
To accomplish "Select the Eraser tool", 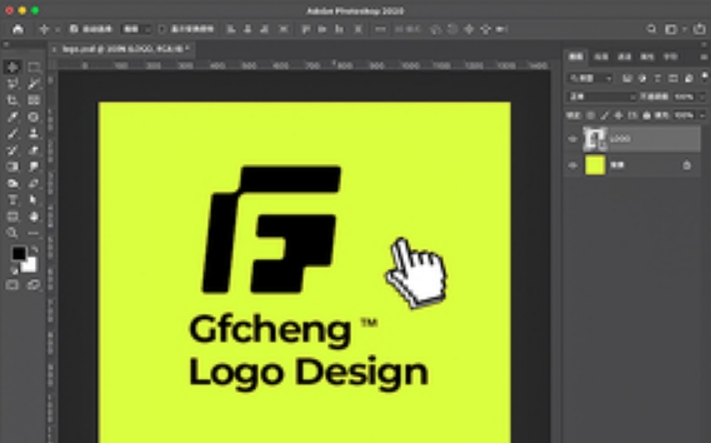I will [34, 150].
